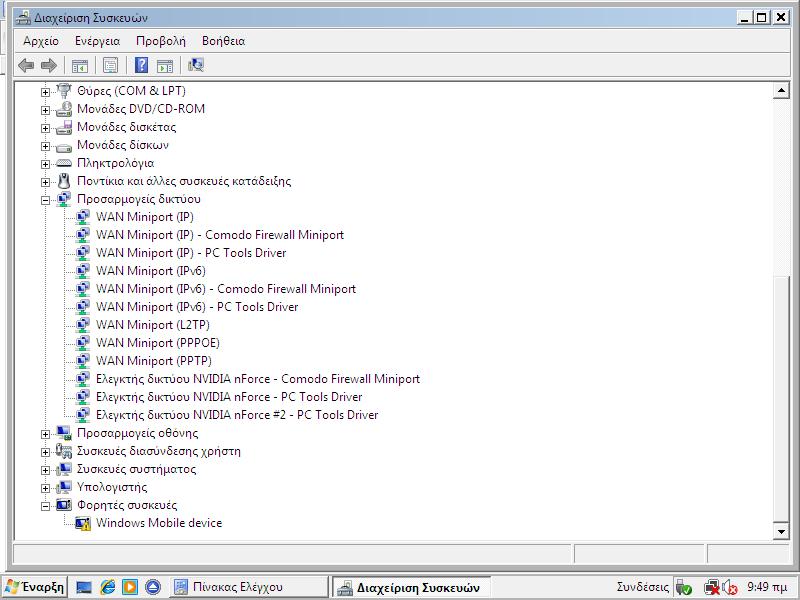The width and height of the screenshot is (800, 600).
Task: Click the Συσκευές διασύνδεσης χρήστη icon
Action: (64, 451)
